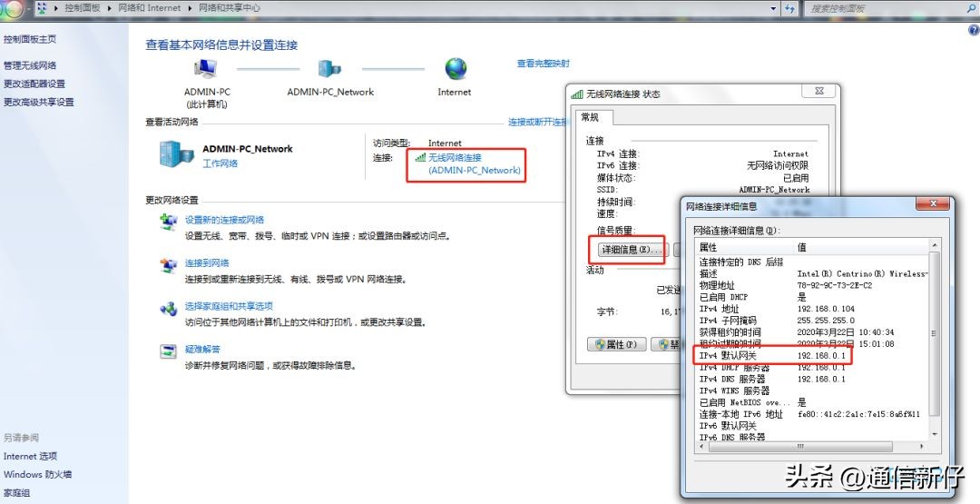Select the 获得租约的时间 row
This screenshot has width=980, height=504.
(812, 332)
